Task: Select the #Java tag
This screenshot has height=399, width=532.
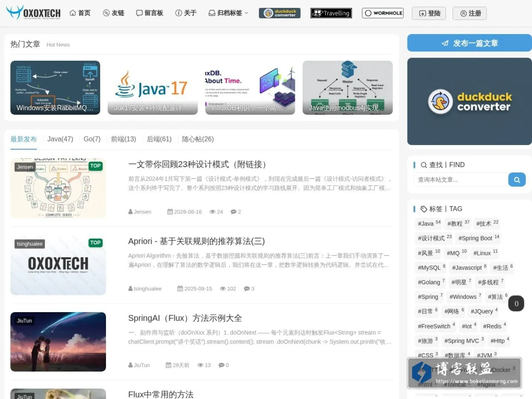Action: [x=429, y=223]
